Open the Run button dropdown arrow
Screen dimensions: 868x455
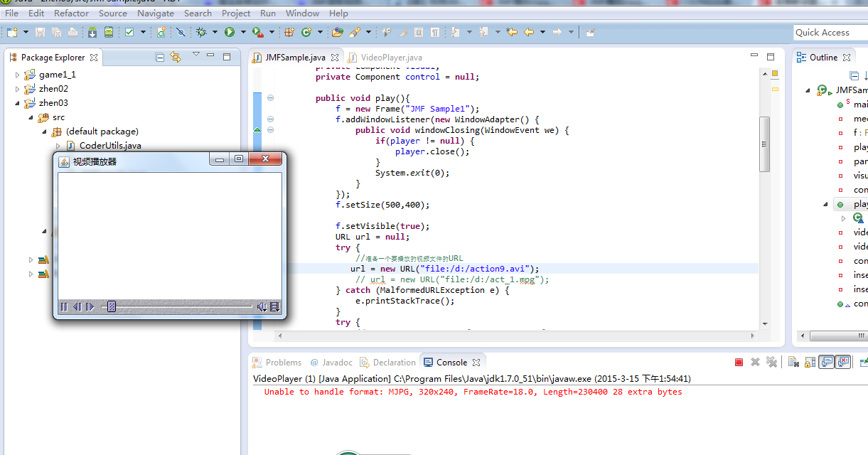pyautogui.click(x=242, y=32)
